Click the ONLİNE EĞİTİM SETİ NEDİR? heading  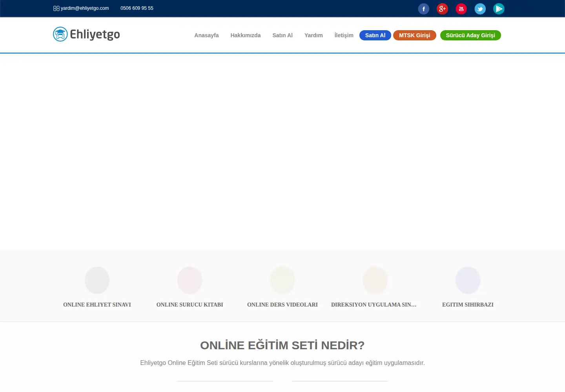pos(282,345)
